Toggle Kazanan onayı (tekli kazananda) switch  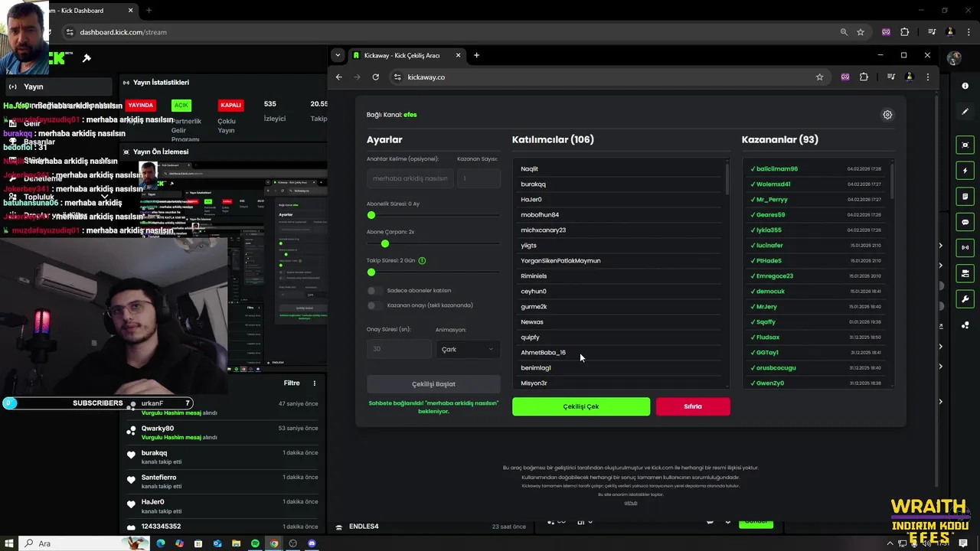pyautogui.click(x=374, y=305)
